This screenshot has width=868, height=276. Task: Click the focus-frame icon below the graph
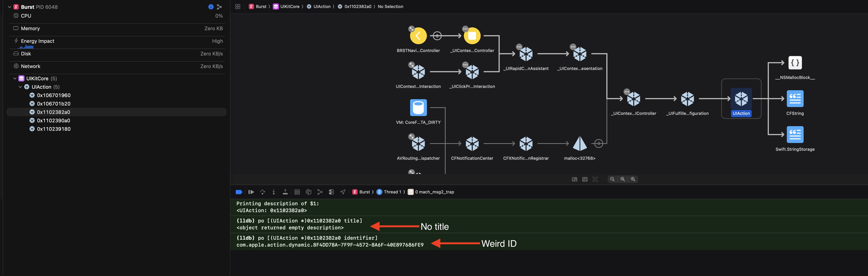[595, 179]
